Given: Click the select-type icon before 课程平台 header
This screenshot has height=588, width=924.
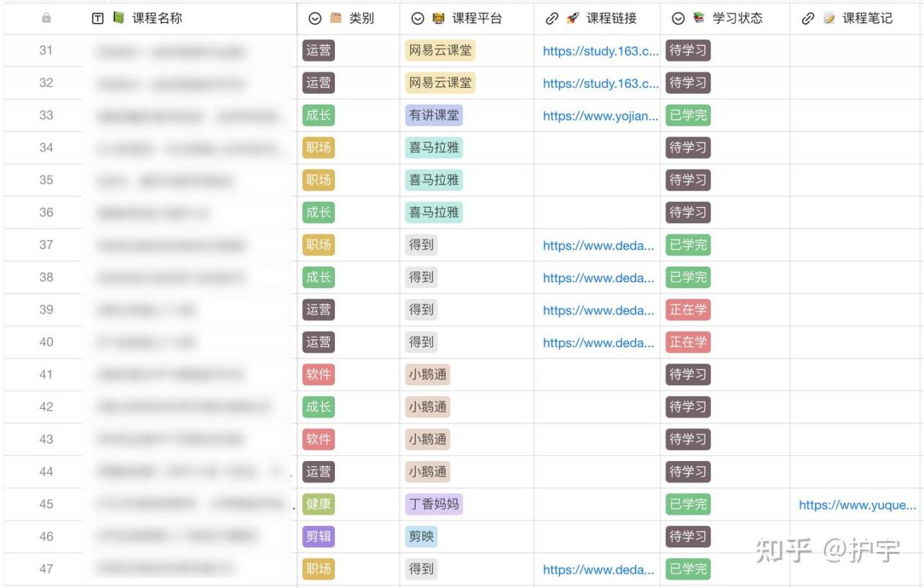Looking at the screenshot, I should tap(417, 19).
